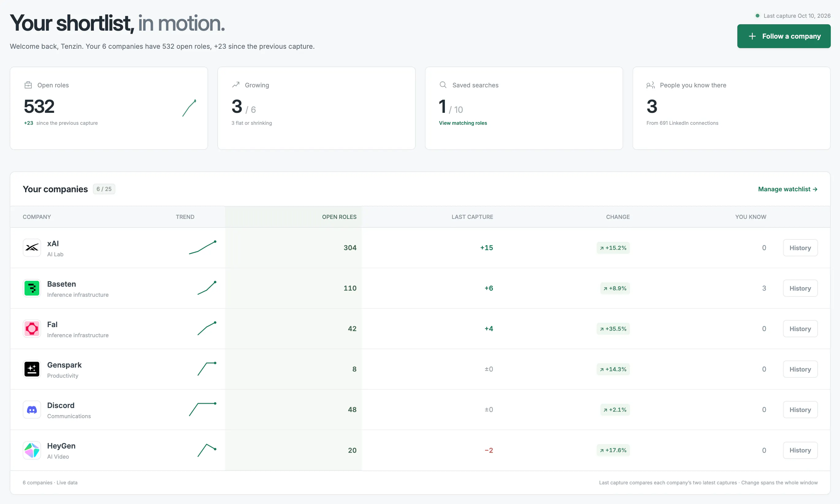This screenshot has height=504, width=840.
Task: Open History for xAI
Action: [x=800, y=248]
